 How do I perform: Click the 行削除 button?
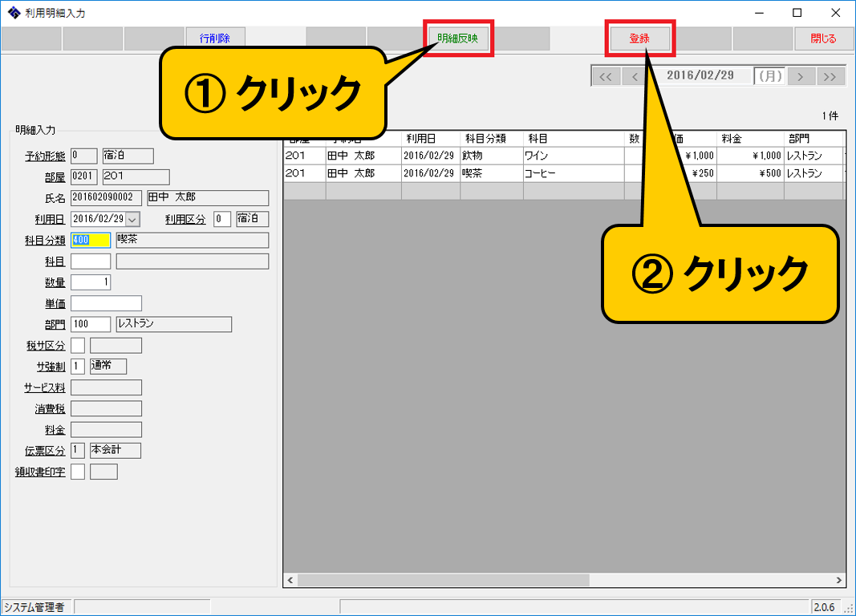point(215,38)
